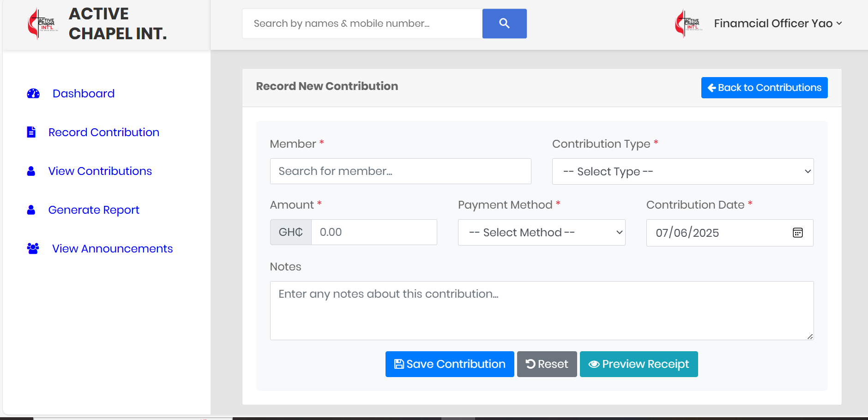Click the Dashboard gauge icon in sidebar
This screenshot has height=420, width=868.
pyautogui.click(x=33, y=94)
